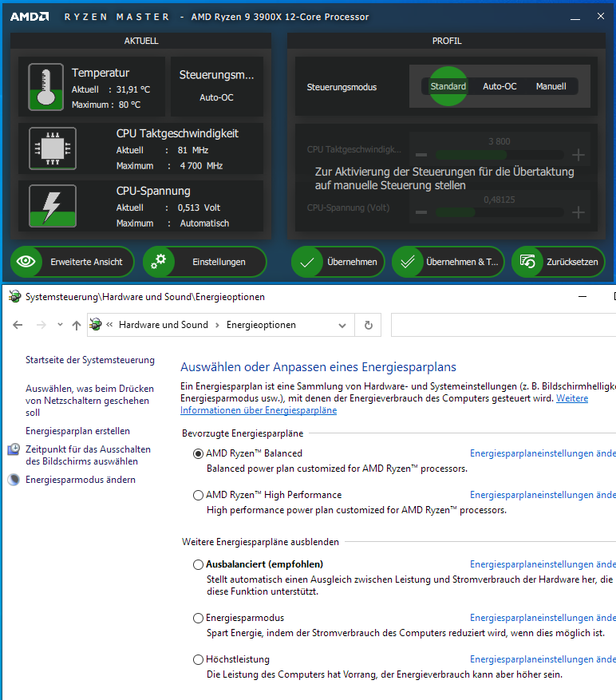Open Energiesparplan erstellen link
This screenshot has height=700, width=616.
tap(77, 431)
